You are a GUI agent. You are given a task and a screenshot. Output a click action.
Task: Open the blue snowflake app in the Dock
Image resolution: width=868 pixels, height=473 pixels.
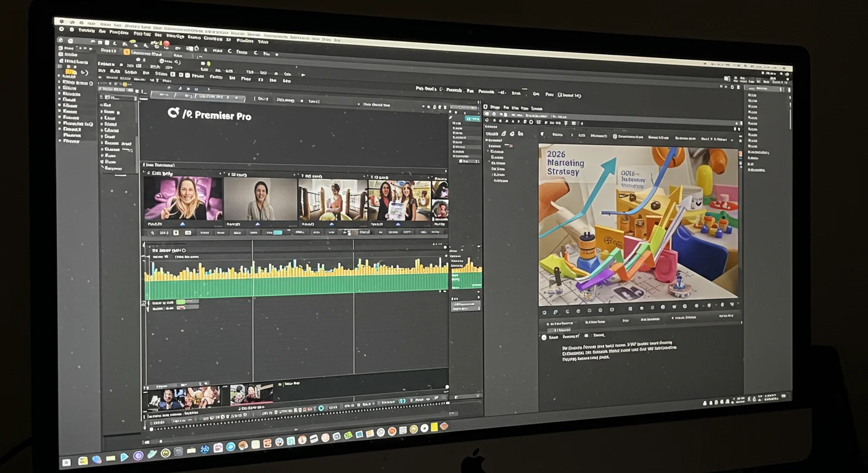click(205, 450)
